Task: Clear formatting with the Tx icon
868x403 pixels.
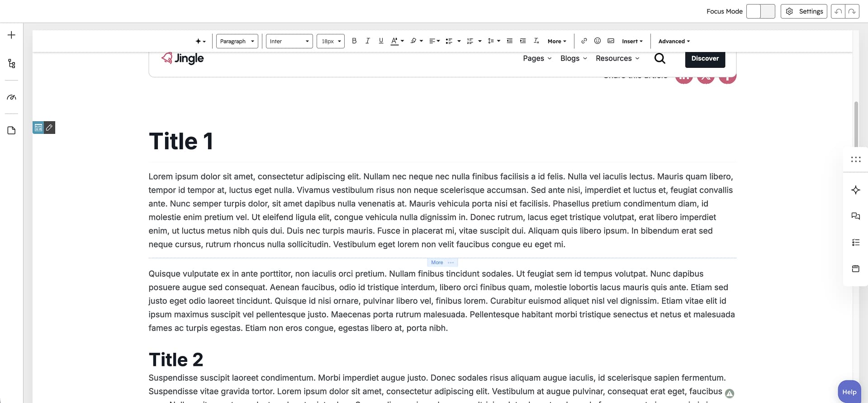Action: tap(536, 41)
